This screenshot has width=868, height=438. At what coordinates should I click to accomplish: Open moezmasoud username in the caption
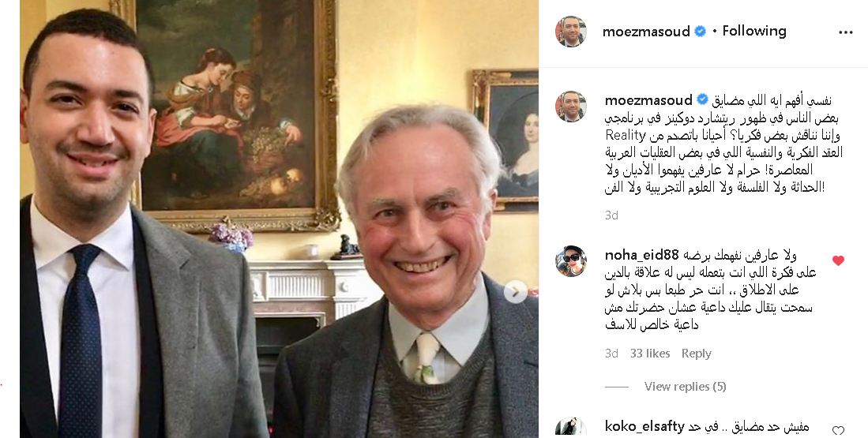coord(648,100)
